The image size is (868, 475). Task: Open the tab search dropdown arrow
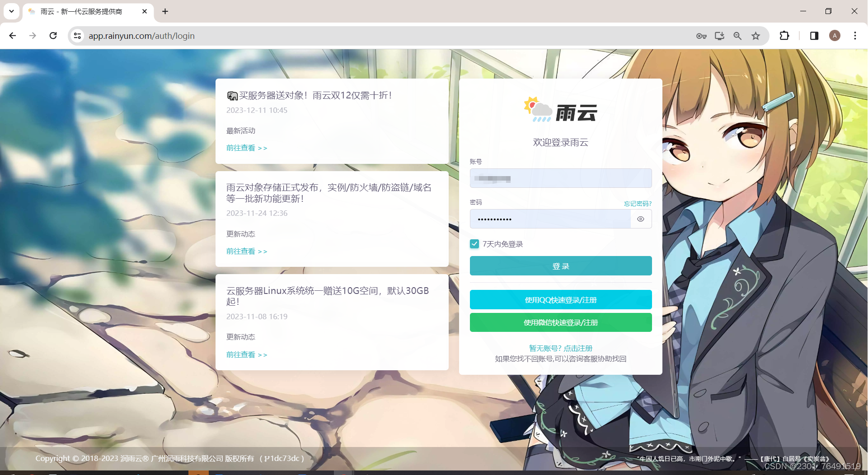pos(11,11)
